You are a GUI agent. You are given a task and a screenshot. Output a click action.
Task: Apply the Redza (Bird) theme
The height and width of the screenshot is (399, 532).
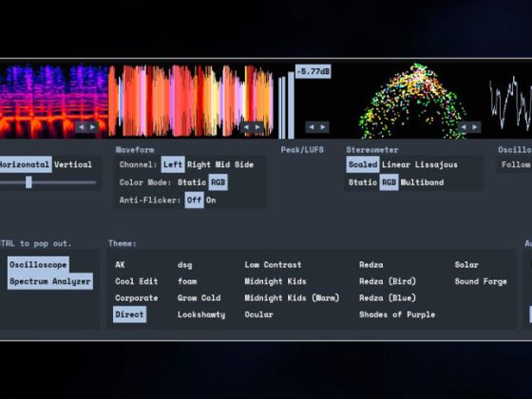pos(388,281)
